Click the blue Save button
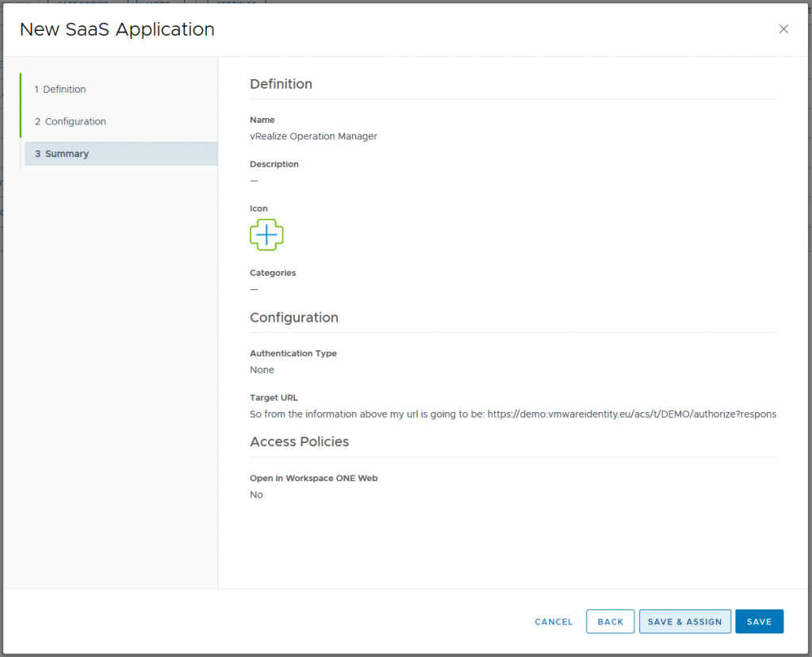 (x=759, y=622)
